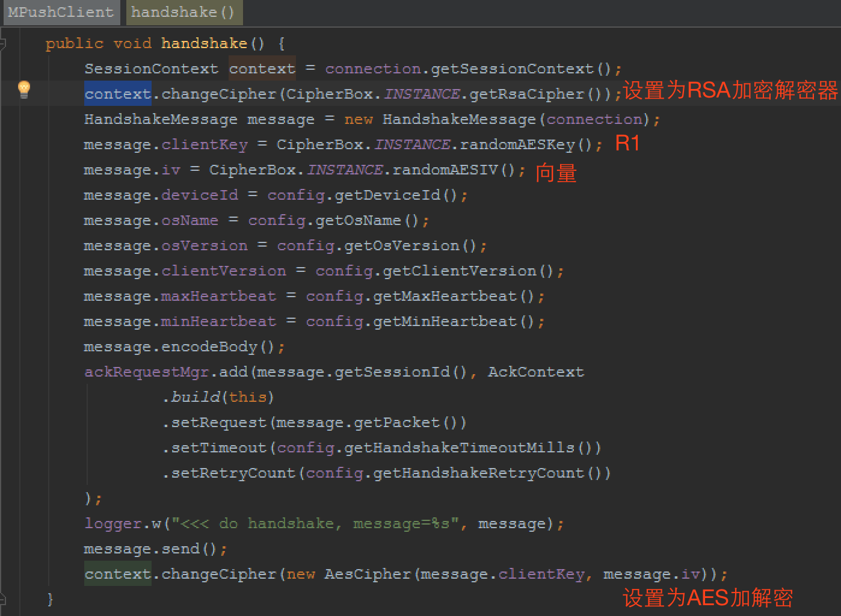The image size is (841, 616).
Task: Click message.send() line
Action: pos(155,549)
